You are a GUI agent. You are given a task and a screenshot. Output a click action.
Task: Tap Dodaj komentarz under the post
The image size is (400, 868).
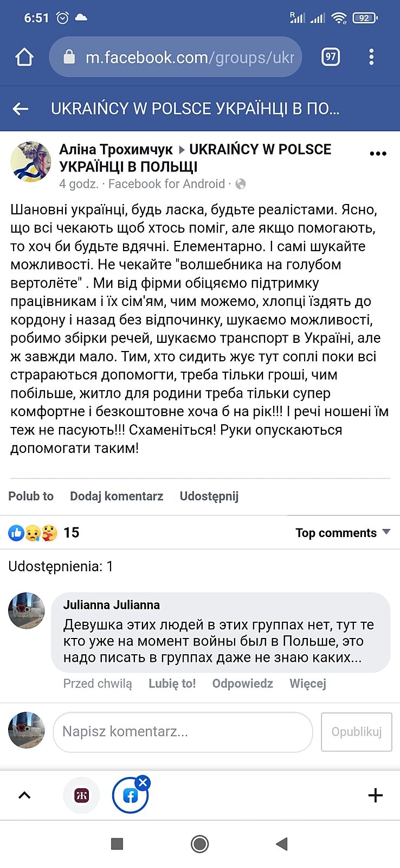pyautogui.click(x=117, y=496)
